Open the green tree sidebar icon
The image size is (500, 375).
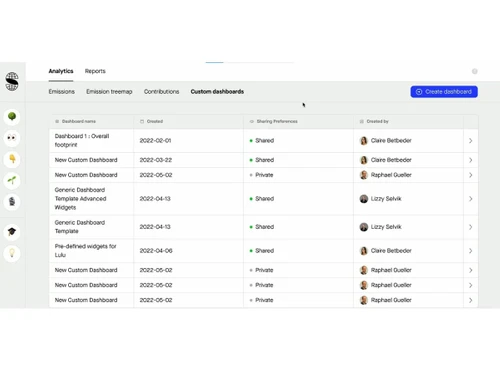[12, 117]
